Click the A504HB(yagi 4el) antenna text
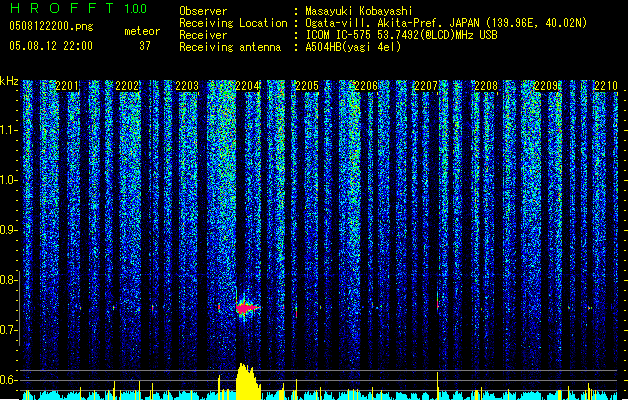629x400 pixels. coord(353,47)
